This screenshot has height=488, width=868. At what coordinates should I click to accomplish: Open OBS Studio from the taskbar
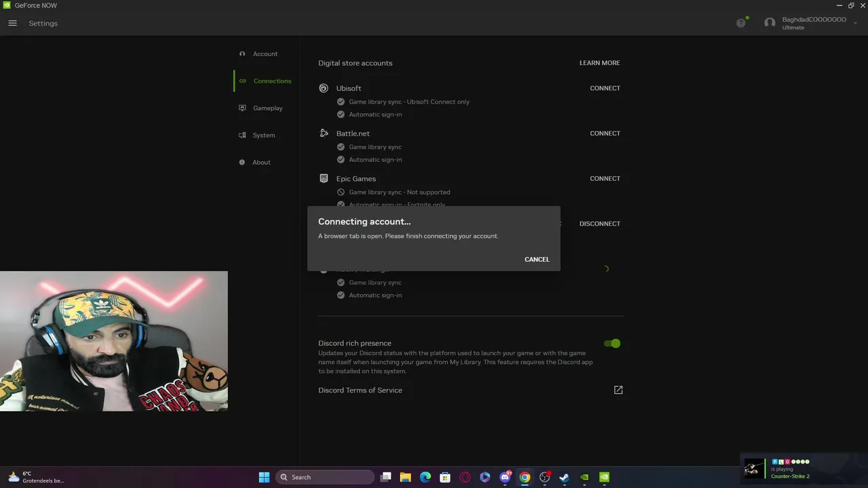(x=545, y=477)
